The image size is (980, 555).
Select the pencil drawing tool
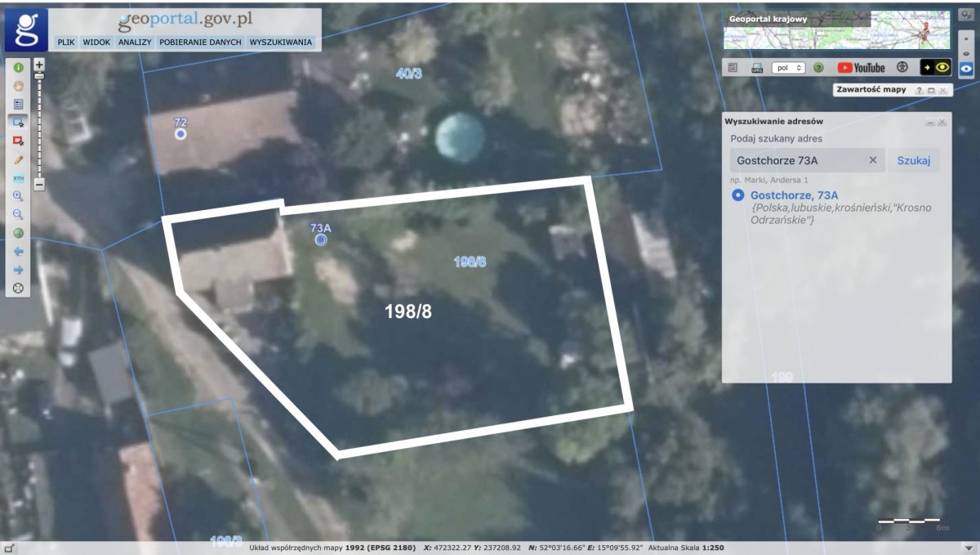[18, 159]
